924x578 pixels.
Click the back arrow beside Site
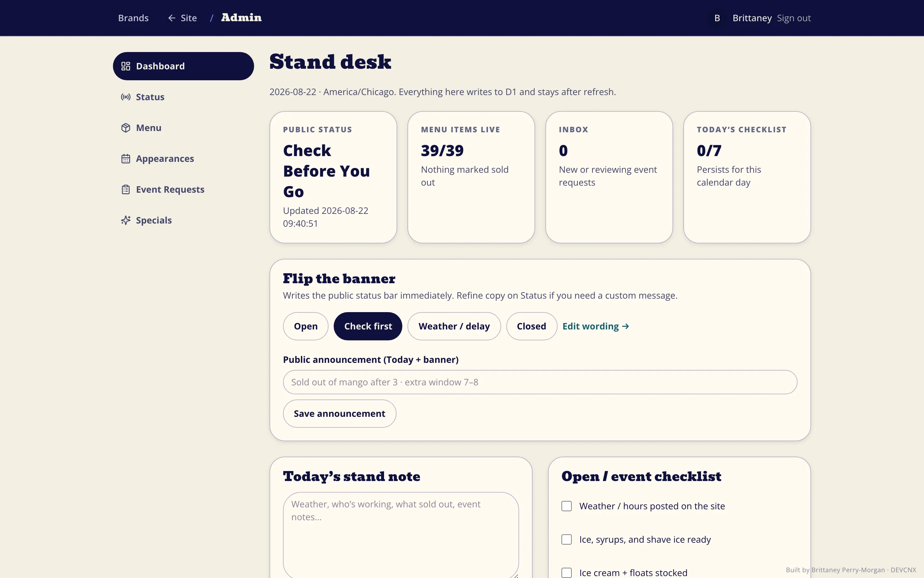point(172,18)
